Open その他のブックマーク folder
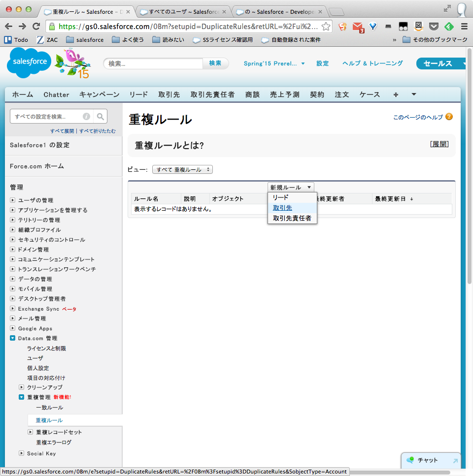The width and height of the screenshot is (473, 476). point(435,40)
